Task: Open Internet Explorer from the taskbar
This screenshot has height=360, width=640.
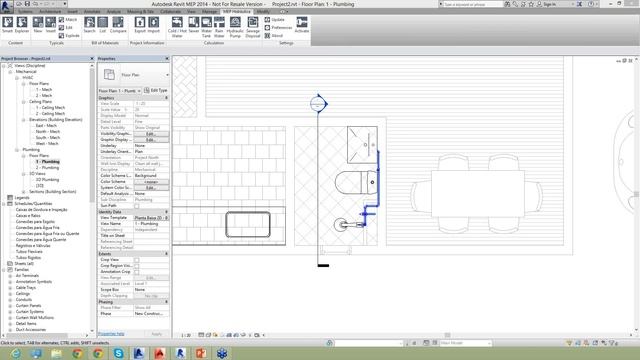Action: tap(16, 353)
